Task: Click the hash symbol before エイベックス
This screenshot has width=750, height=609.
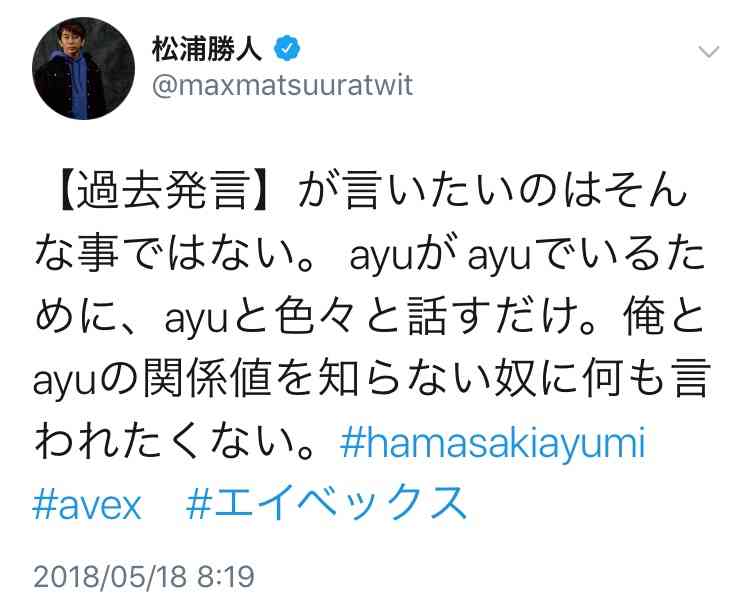Action: (199, 505)
